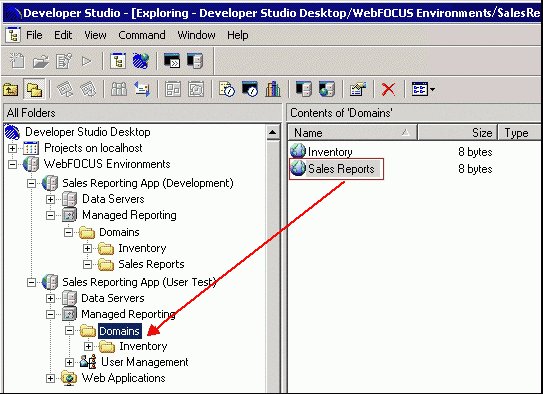The width and height of the screenshot is (543, 394).
Task: Click the first greyed diamond run icon
Action: click(x=65, y=90)
